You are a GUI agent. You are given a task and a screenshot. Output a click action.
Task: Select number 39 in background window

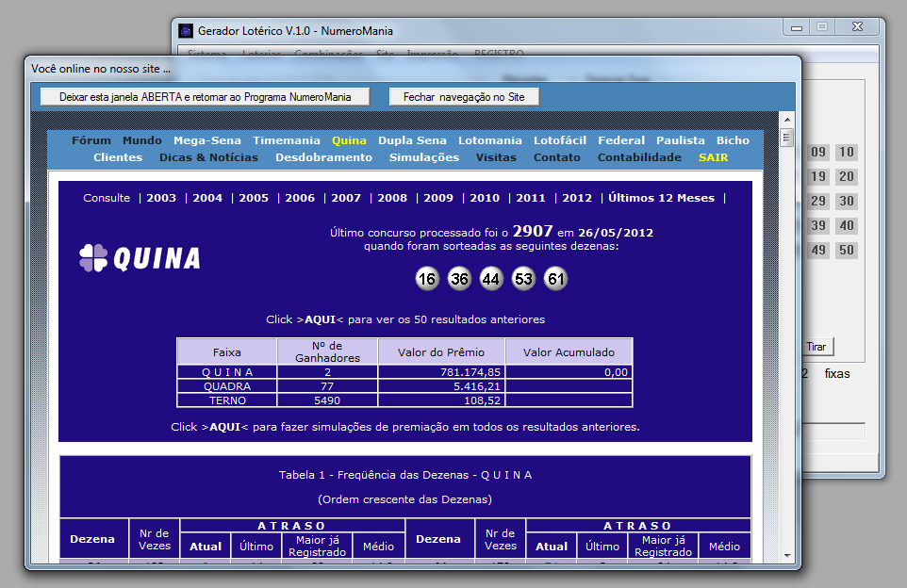[x=818, y=225]
